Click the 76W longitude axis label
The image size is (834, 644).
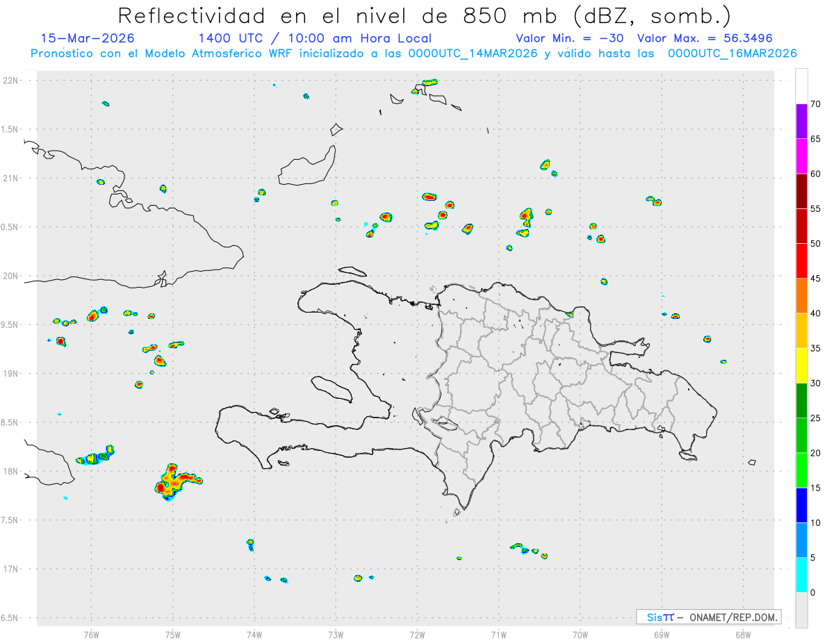coord(91,634)
